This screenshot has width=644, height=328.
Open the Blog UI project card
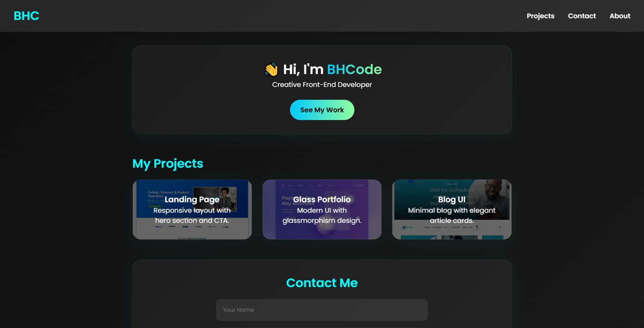452,209
